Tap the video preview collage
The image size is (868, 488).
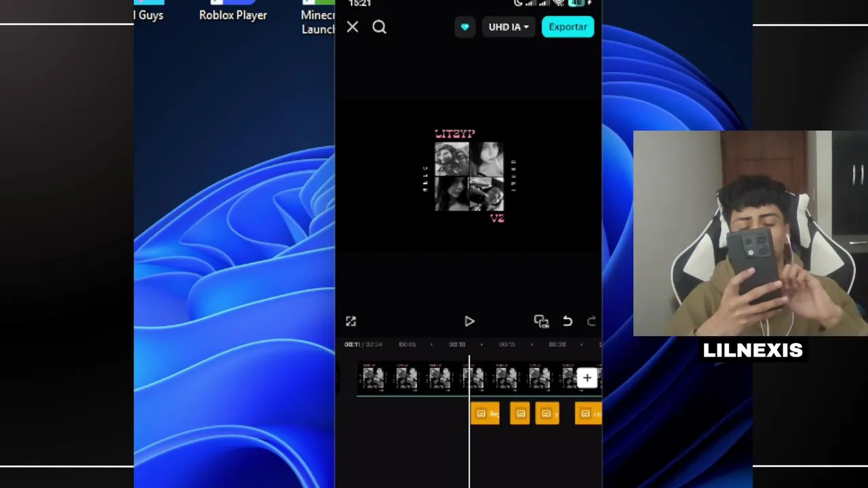tap(469, 176)
